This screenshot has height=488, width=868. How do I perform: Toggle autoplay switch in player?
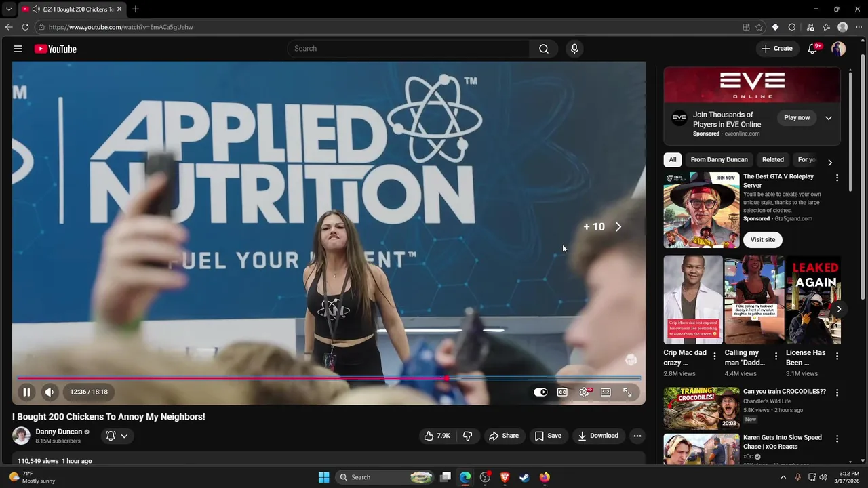point(540,392)
